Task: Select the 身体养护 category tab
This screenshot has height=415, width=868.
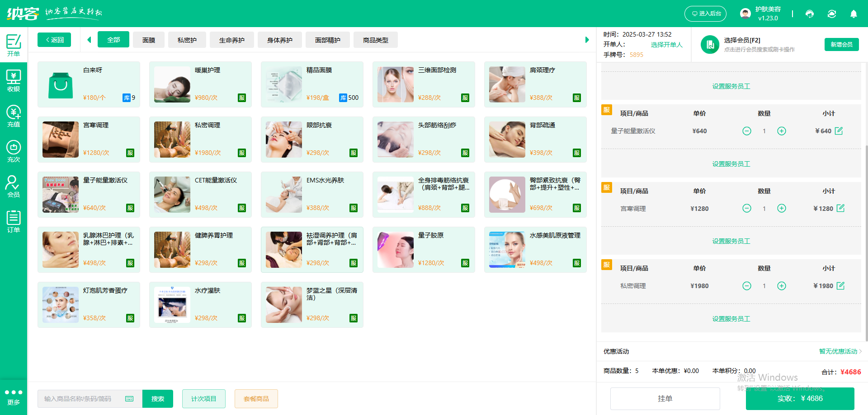Action: 280,40
